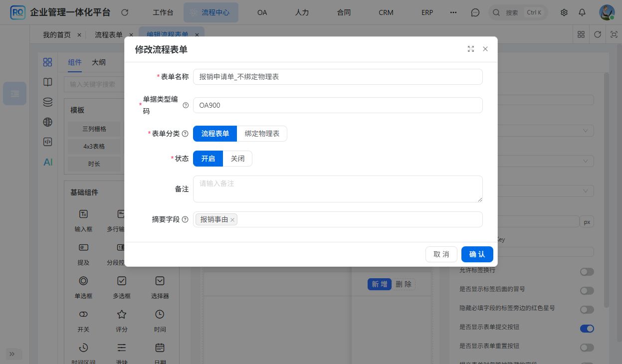This screenshot has height=364, width=622.
Task: Click the tab grid layout icon
Action: [x=581, y=34]
